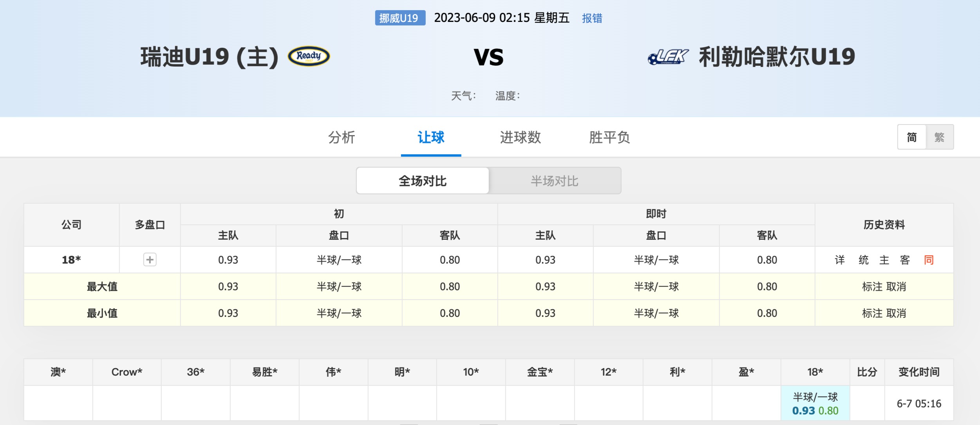Switch to traditional Chinese 繁 toggle
The width and height of the screenshot is (980, 425).
click(939, 137)
